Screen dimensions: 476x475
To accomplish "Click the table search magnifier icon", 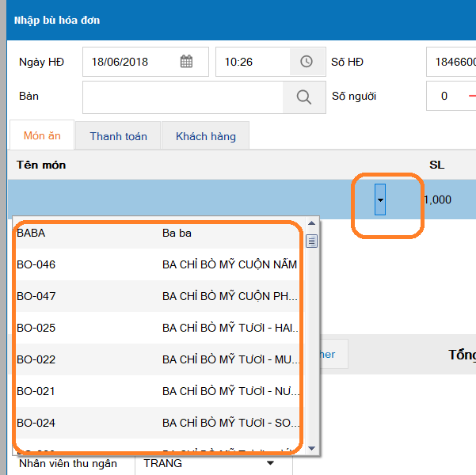I will point(304,97).
